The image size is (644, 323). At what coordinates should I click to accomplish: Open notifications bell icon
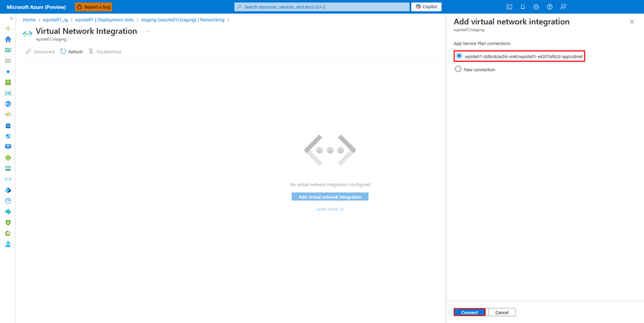tap(522, 7)
